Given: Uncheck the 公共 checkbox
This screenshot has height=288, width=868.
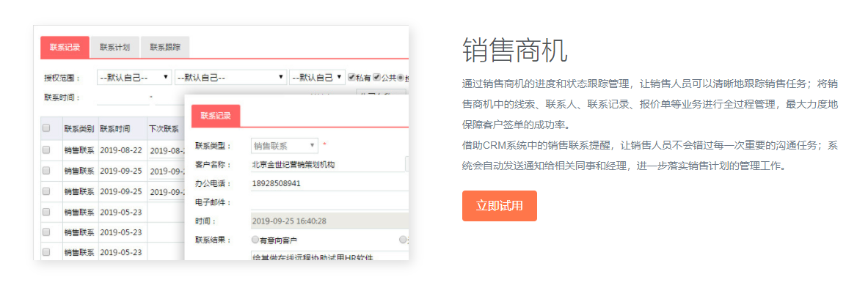Looking at the screenshot, I should pos(377,78).
